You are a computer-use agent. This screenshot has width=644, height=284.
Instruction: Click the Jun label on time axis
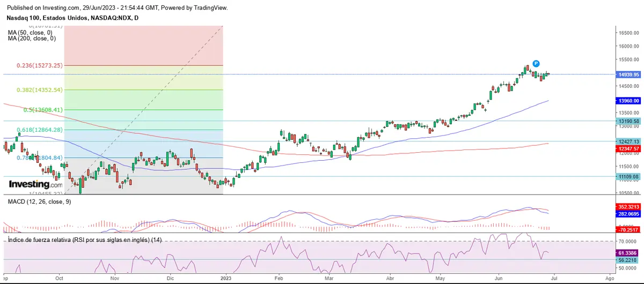tap(499, 279)
